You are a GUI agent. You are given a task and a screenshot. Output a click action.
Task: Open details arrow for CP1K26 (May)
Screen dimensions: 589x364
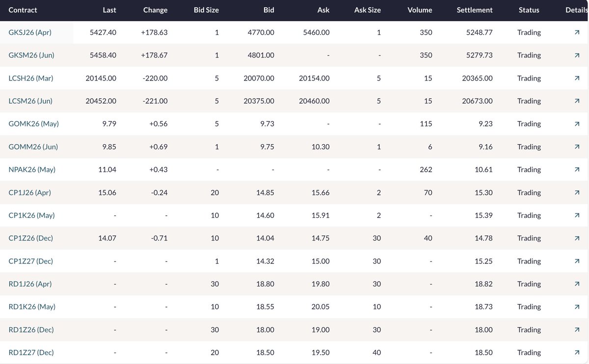(x=576, y=215)
